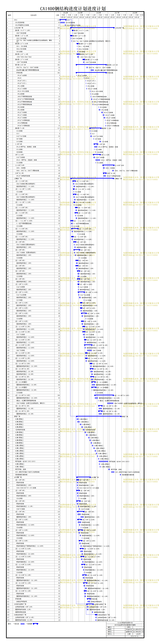Select the '工期' column header
Viewport: 159px width, 644px height.
(57, 15)
